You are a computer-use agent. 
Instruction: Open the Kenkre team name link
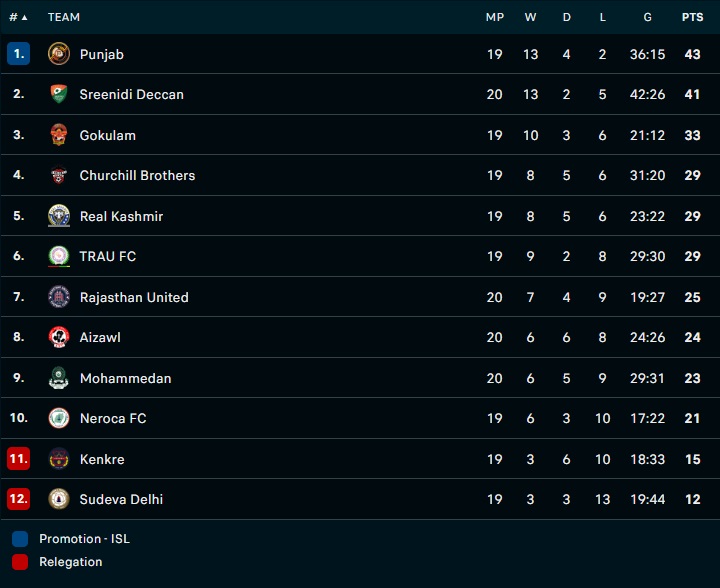click(x=102, y=459)
